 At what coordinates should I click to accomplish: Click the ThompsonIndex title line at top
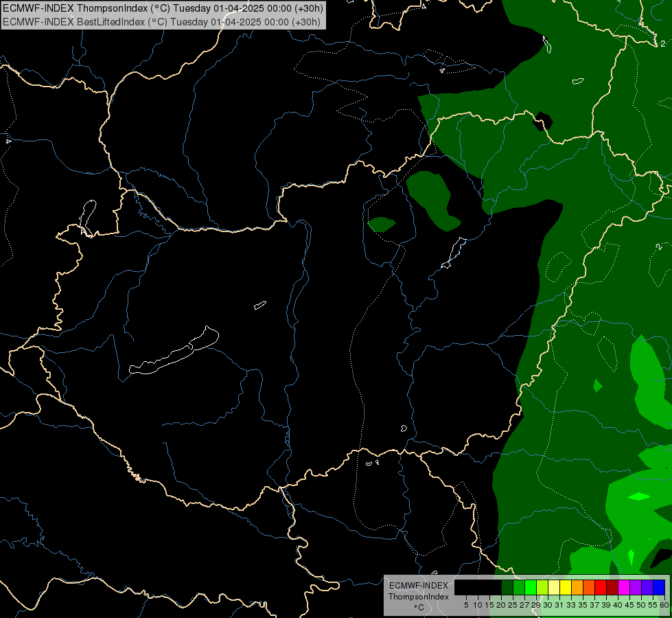click(163, 8)
